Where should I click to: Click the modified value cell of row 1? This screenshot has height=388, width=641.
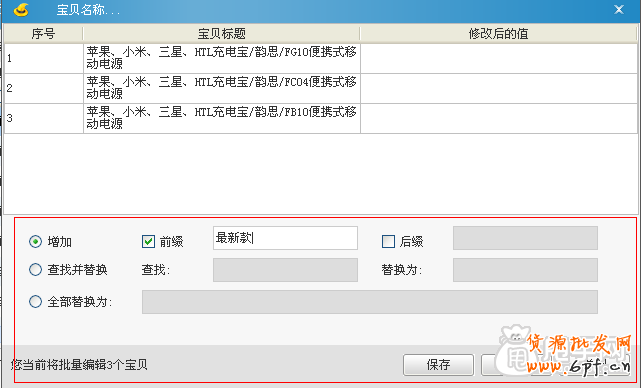pos(499,58)
